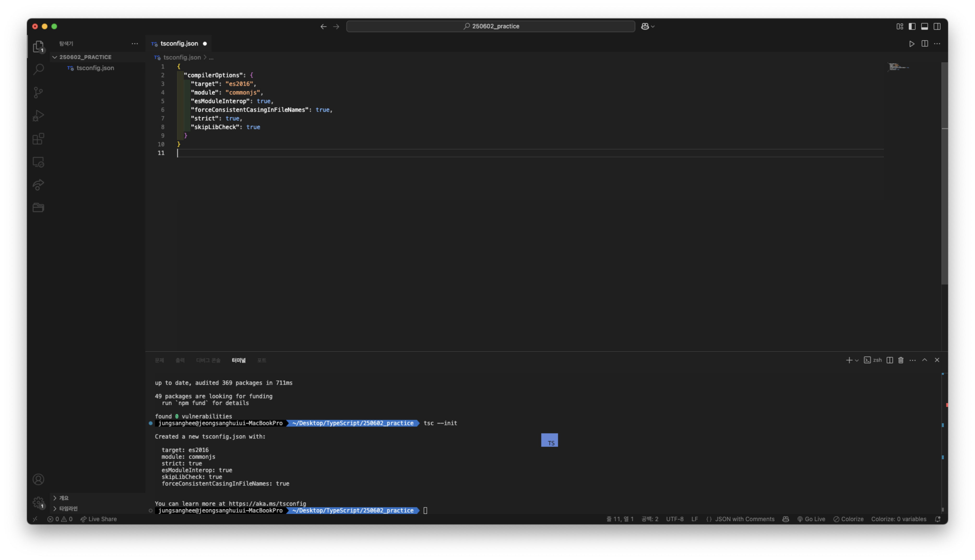Go forward using the title bar arrow
The height and width of the screenshot is (560, 975).
(336, 26)
